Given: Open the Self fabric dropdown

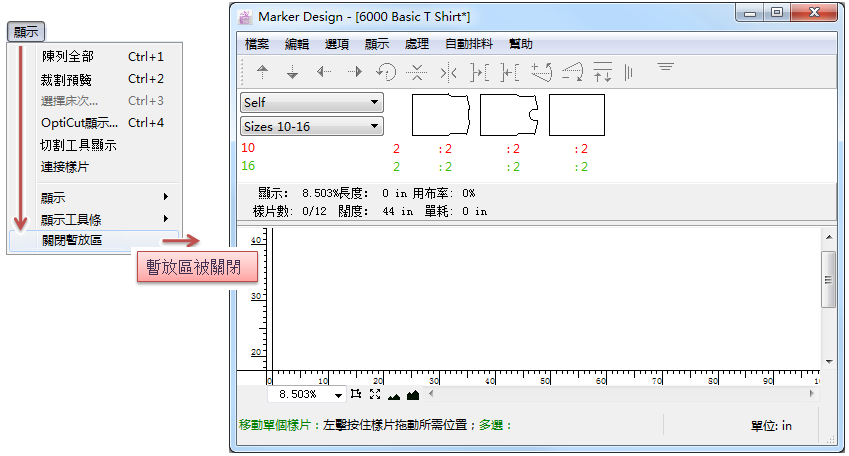Looking at the screenshot, I should click(312, 102).
